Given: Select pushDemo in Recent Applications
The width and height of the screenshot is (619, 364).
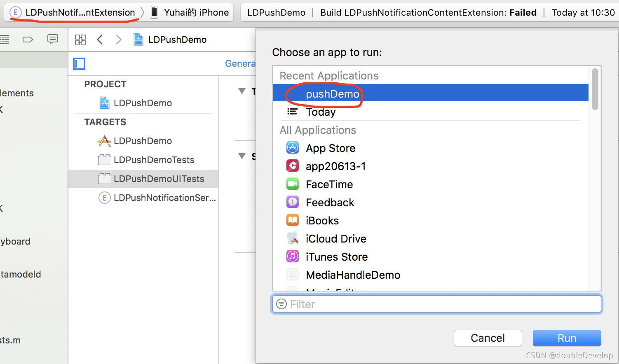Looking at the screenshot, I should 431,93.
